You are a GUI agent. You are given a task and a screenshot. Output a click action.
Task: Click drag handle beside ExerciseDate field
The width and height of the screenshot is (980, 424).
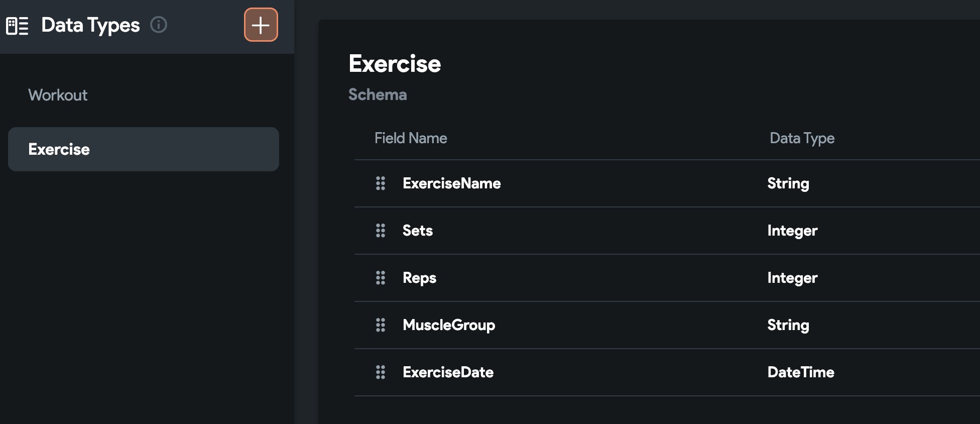point(381,372)
